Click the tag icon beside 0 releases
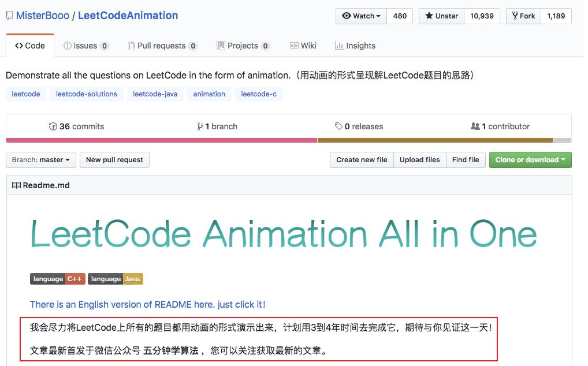 click(338, 126)
